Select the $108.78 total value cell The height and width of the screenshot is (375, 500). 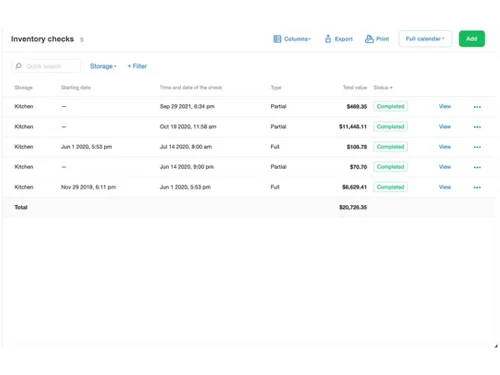click(357, 147)
